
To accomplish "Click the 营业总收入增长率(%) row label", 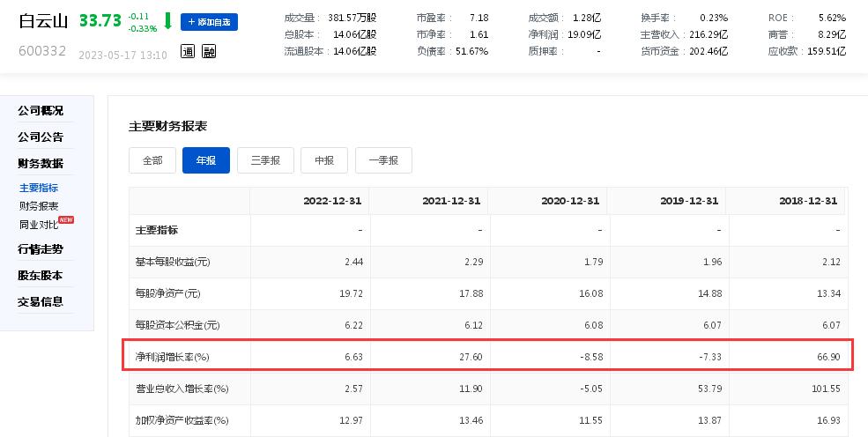I will coord(182,389).
